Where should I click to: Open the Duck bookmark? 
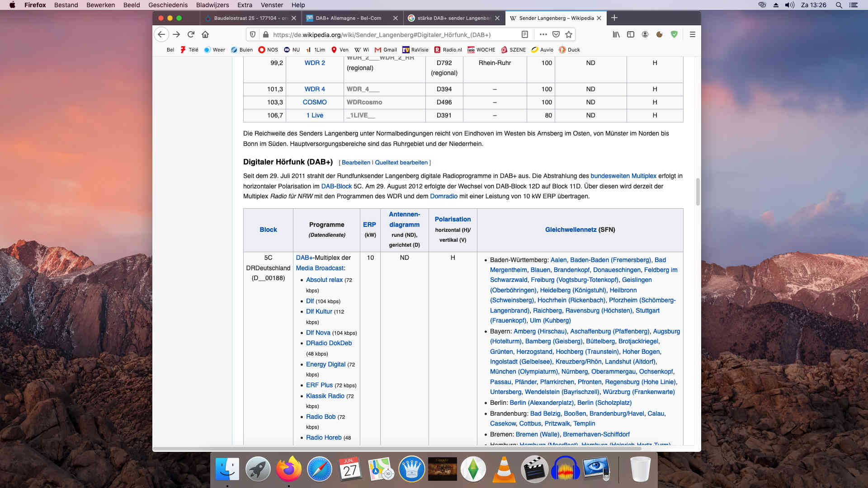click(x=569, y=50)
